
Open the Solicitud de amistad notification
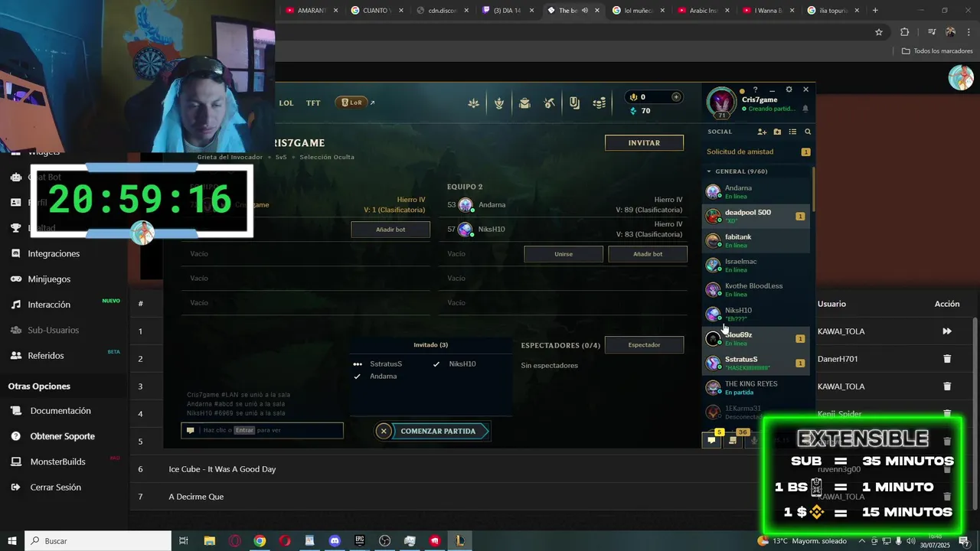[758, 152]
